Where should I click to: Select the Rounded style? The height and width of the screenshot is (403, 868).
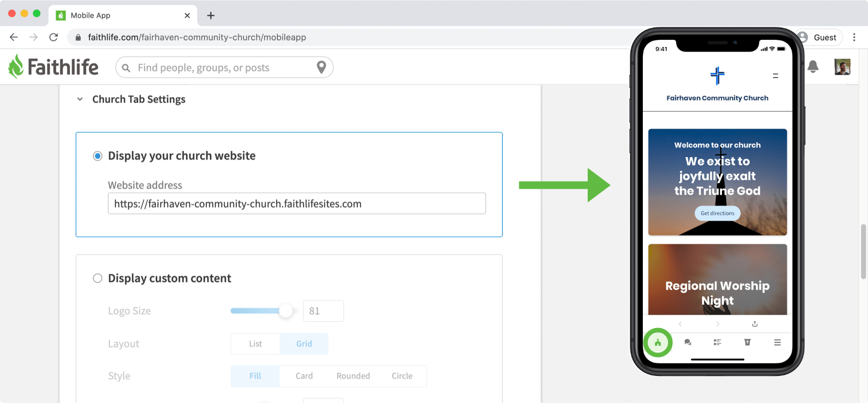click(353, 376)
